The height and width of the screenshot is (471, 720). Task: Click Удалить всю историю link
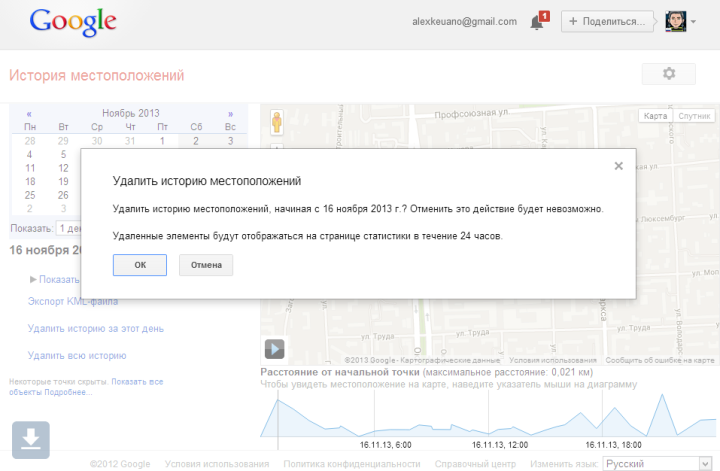77,356
